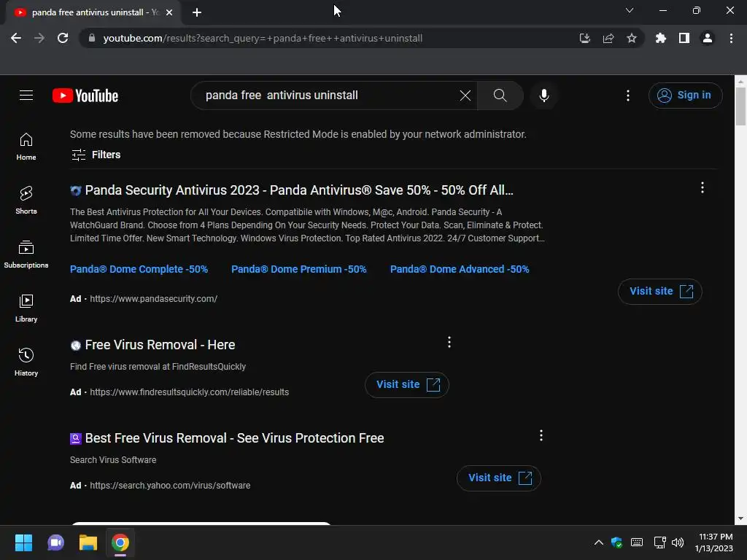Open options menu for Best Free Virus Removal ad
747x560 pixels.
[541, 435]
